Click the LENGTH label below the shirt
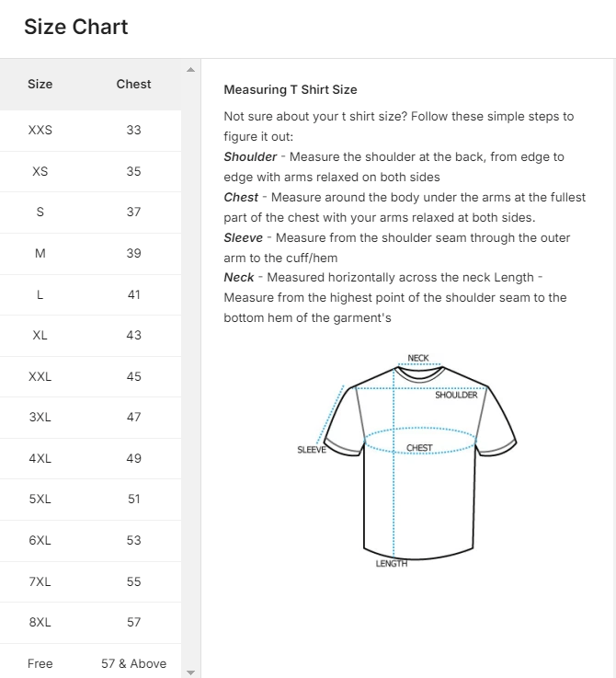Screen dimensions: 616x678 pyautogui.click(x=392, y=564)
